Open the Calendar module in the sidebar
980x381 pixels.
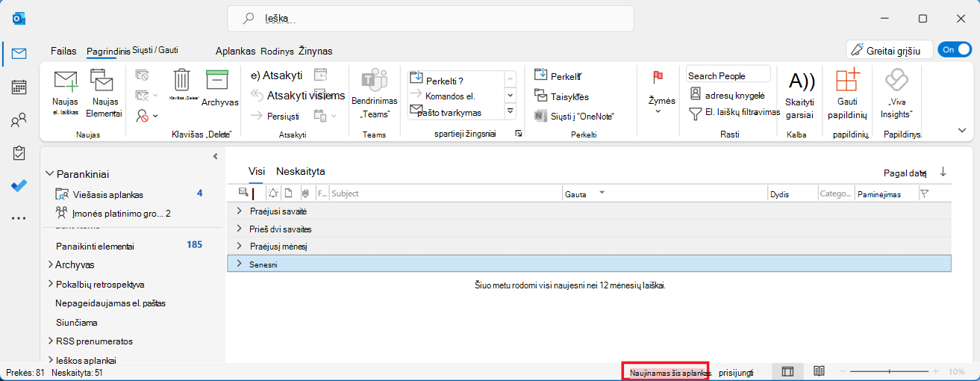[x=19, y=87]
